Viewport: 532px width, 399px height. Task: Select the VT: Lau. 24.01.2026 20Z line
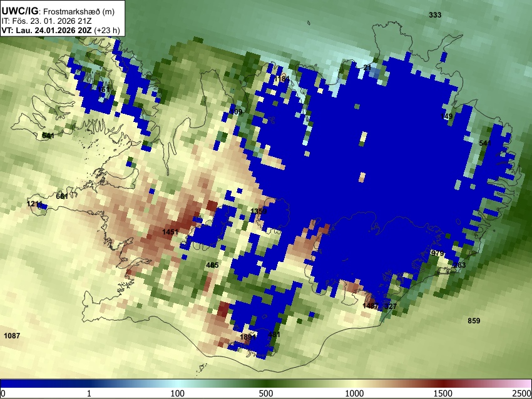coord(61,30)
